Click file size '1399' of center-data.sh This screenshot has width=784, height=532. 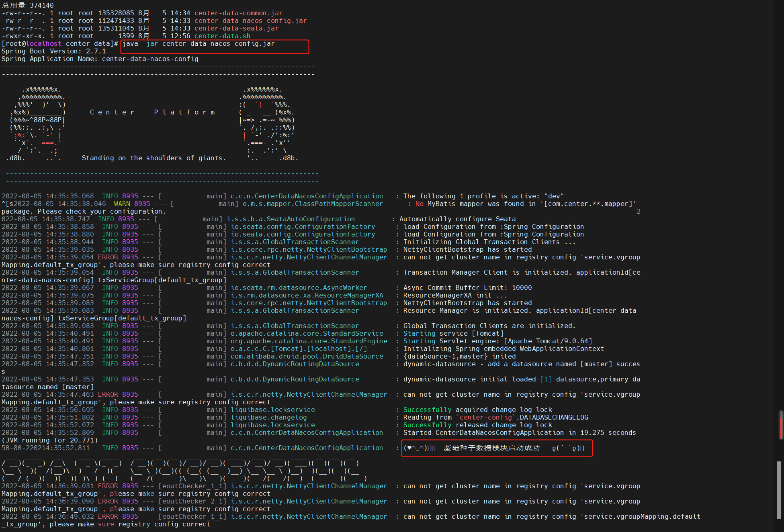click(x=126, y=36)
